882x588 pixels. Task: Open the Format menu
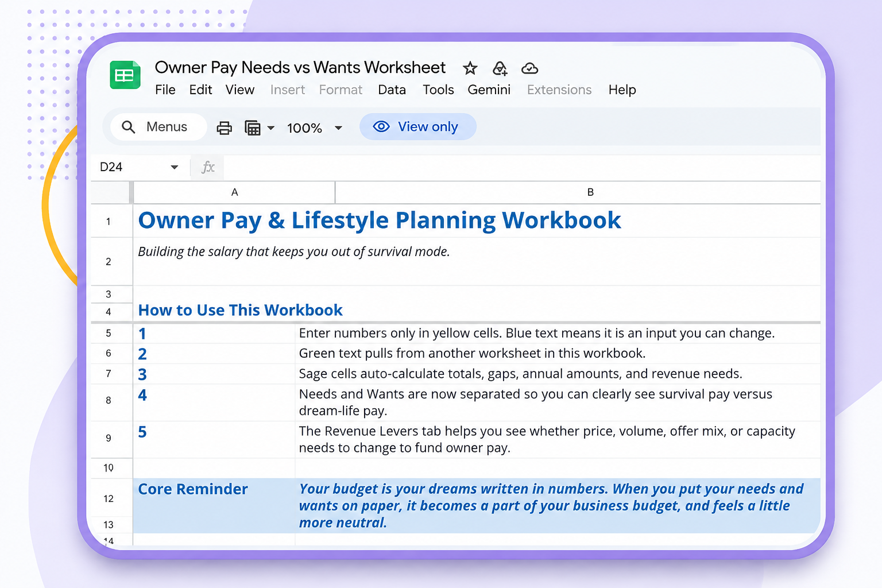(x=341, y=90)
